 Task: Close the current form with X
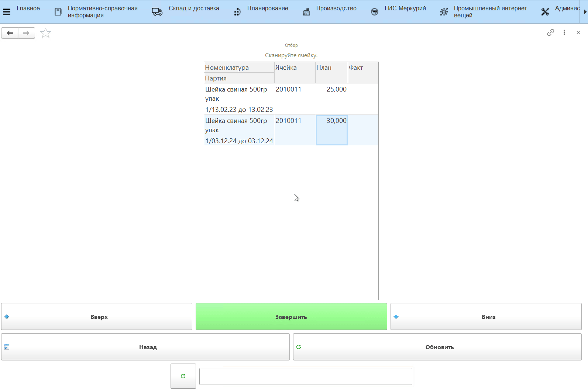pyautogui.click(x=578, y=32)
